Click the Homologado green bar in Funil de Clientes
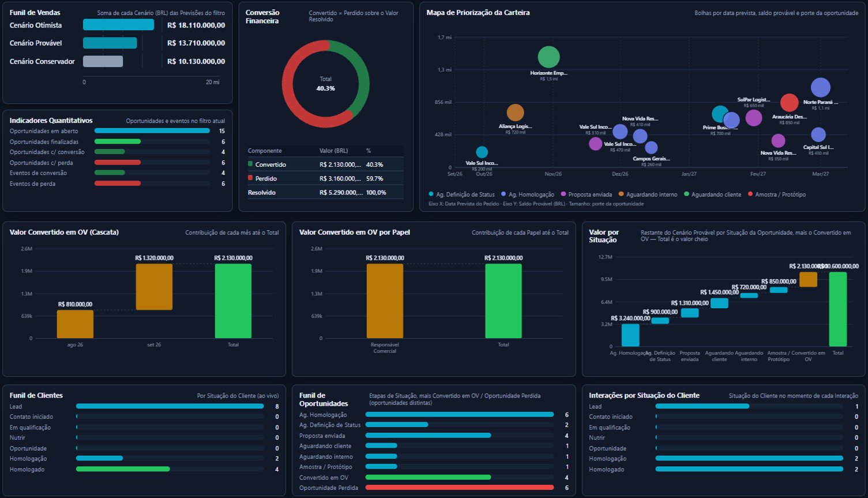The height and width of the screenshot is (498, 868). [123, 469]
